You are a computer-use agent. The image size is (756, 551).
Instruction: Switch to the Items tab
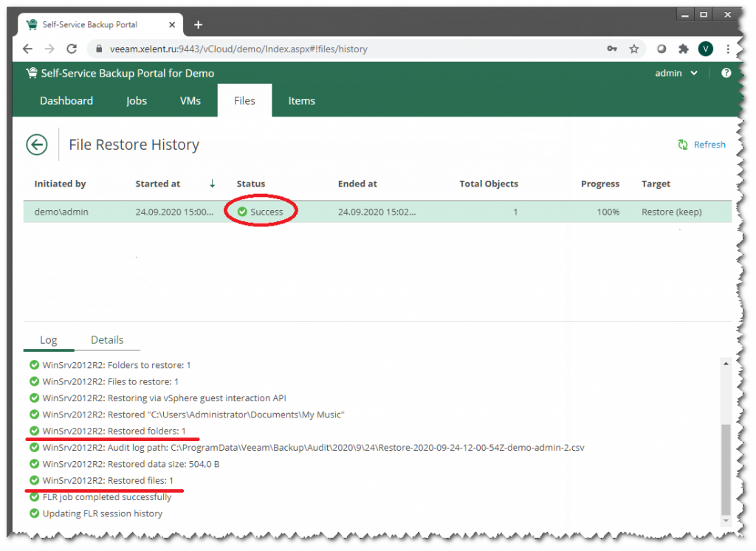(x=302, y=100)
